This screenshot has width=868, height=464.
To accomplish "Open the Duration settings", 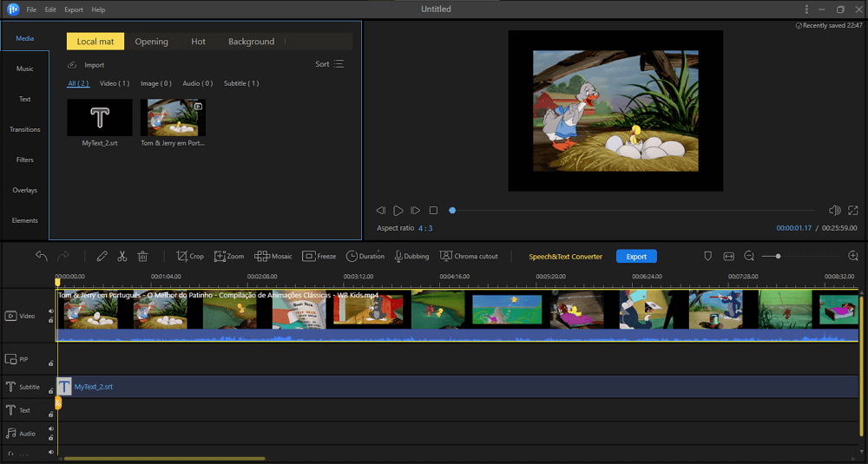I will pos(365,256).
